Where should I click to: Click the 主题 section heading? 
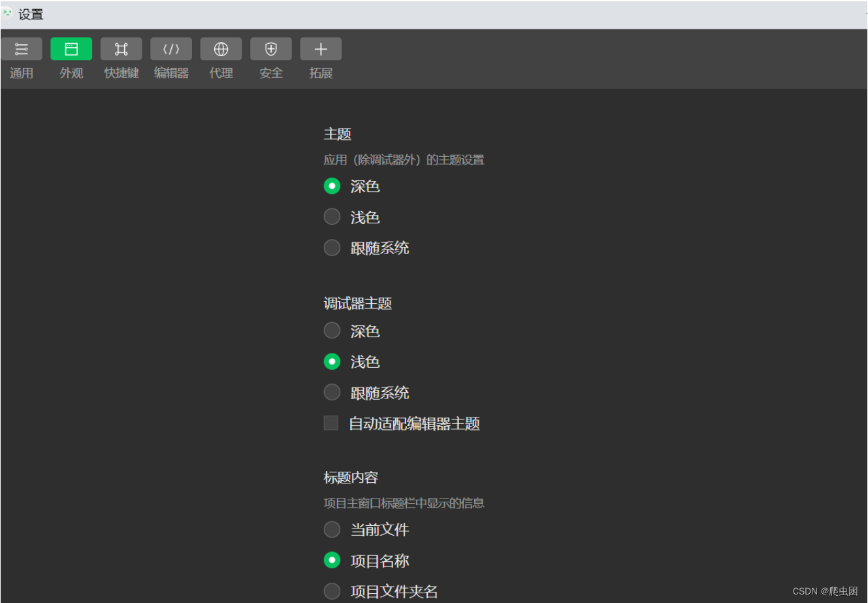point(338,134)
